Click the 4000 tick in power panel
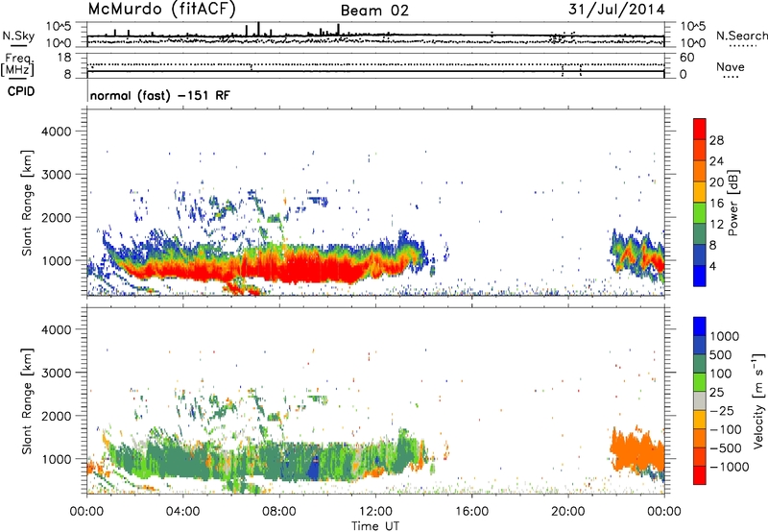This screenshot has width=768, height=532. point(57,132)
